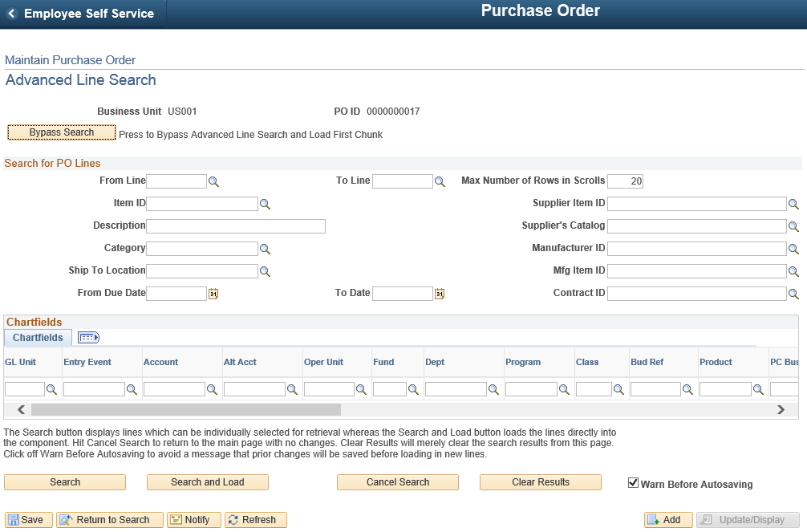Save the purchase order
The width and height of the screenshot is (807, 532).
coord(28,519)
